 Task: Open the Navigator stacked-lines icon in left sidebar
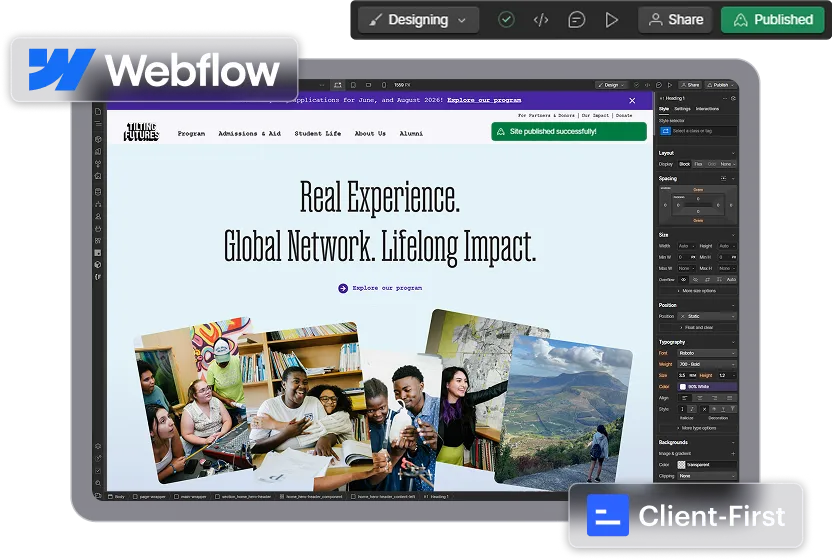[x=98, y=123]
